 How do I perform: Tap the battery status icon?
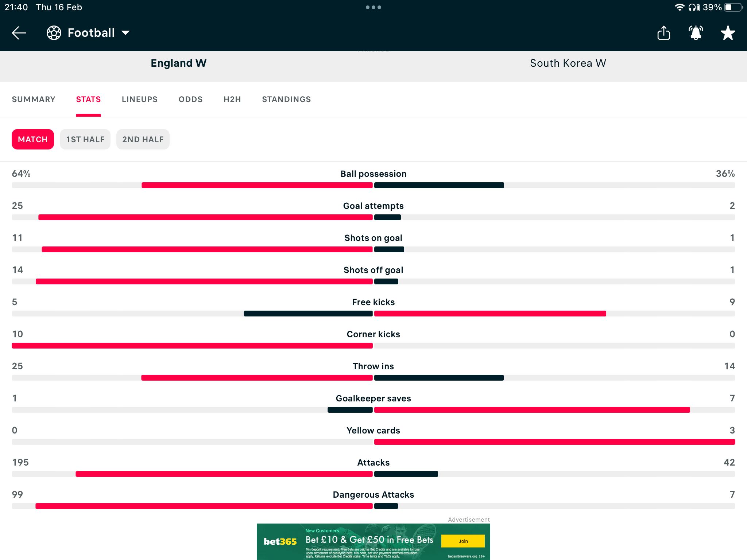pyautogui.click(x=733, y=7)
